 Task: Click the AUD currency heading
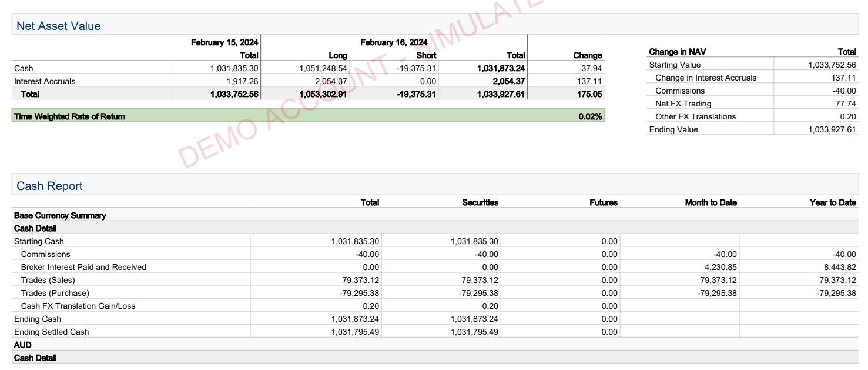(23, 345)
